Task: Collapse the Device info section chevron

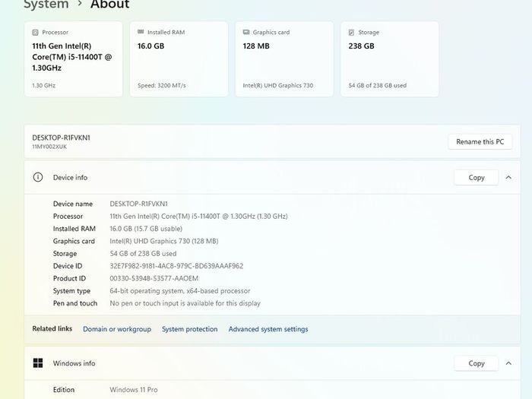Action: (508, 177)
